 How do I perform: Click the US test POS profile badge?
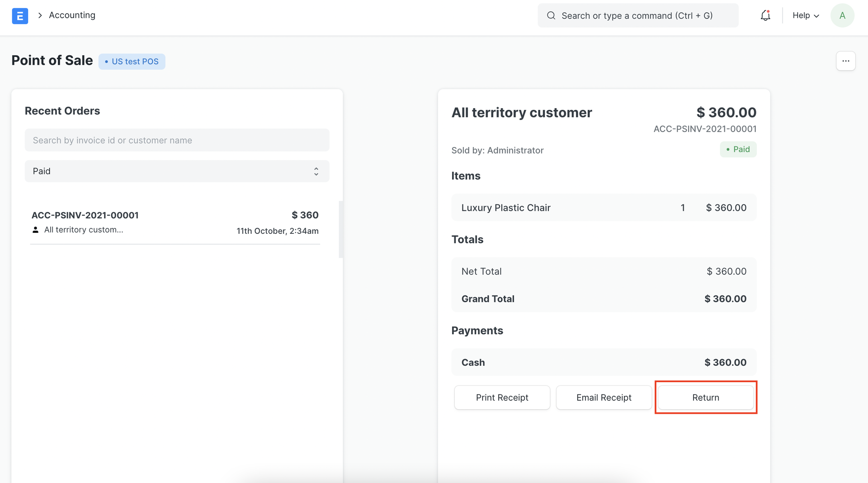pos(132,62)
